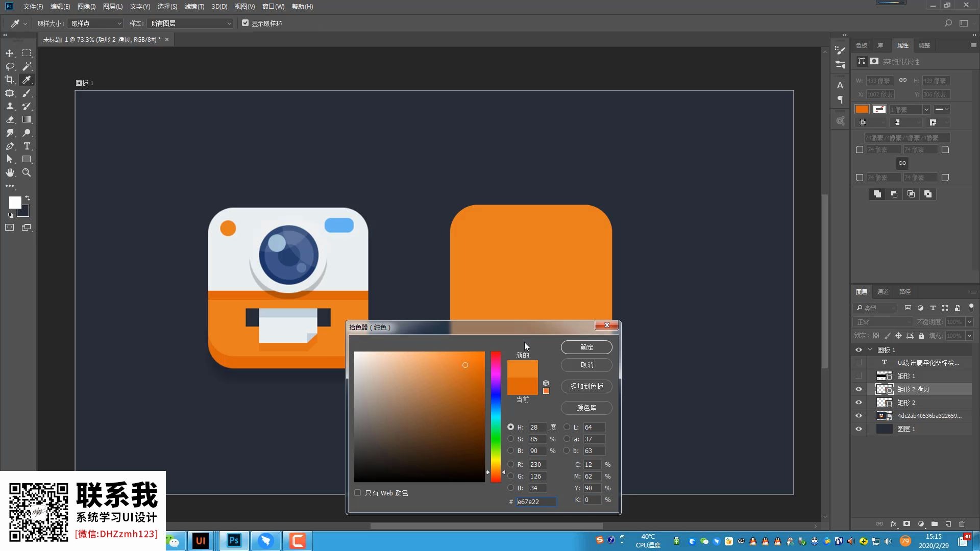The width and height of the screenshot is (980, 551).
Task: Open the sample source 所有图层 dropdown
Action: click(190, 23)
